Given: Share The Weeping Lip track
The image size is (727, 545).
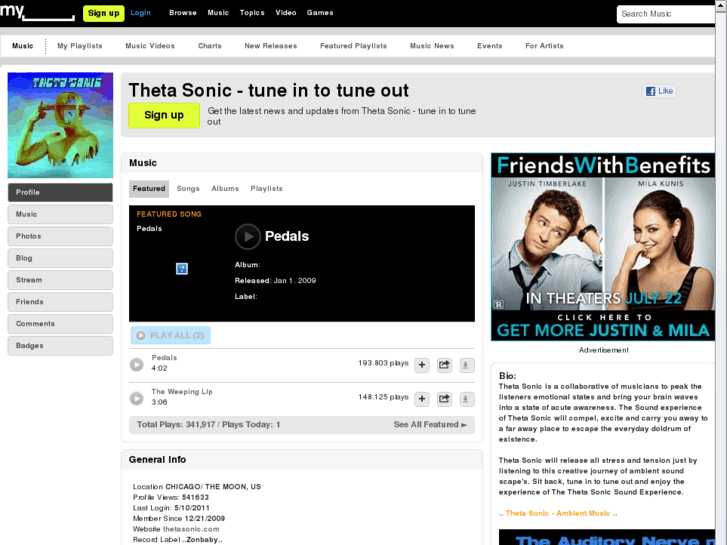Looking at the screenshot, I should 444,399.
